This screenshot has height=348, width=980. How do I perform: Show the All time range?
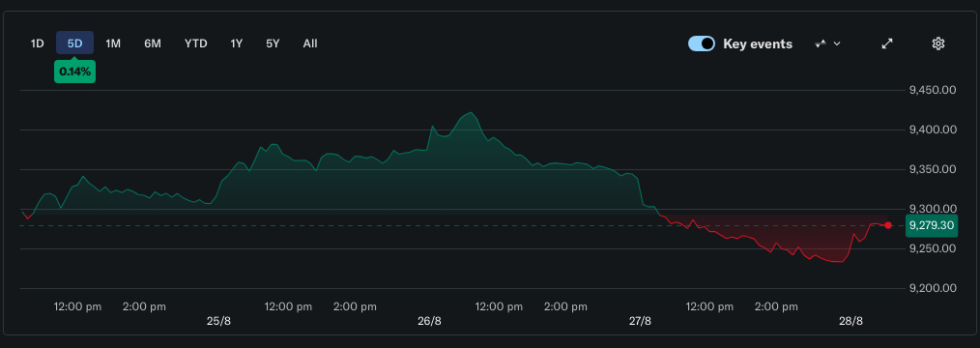click(x=310, y=43)
